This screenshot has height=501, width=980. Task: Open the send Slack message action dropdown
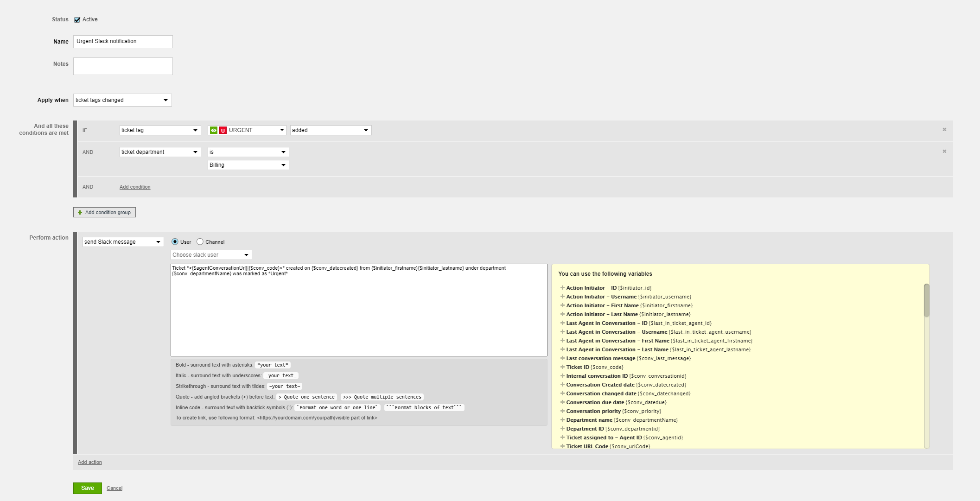point(123,242)
